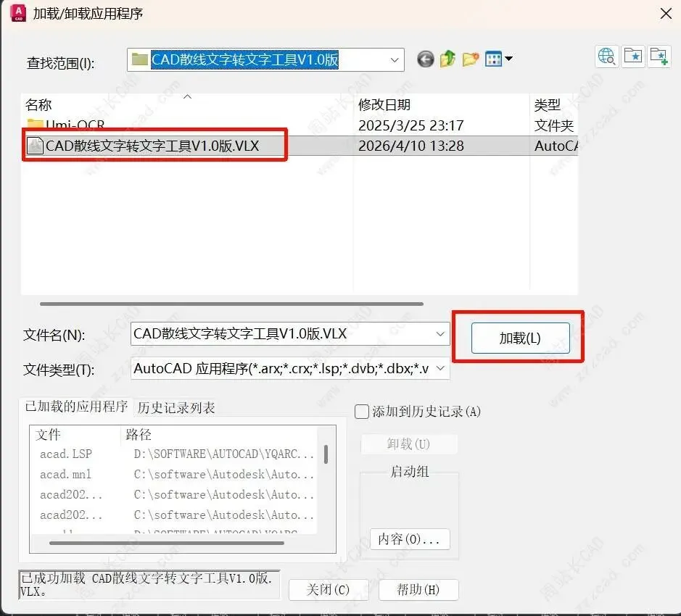Click the file list horizontal scrollbar

231,304
